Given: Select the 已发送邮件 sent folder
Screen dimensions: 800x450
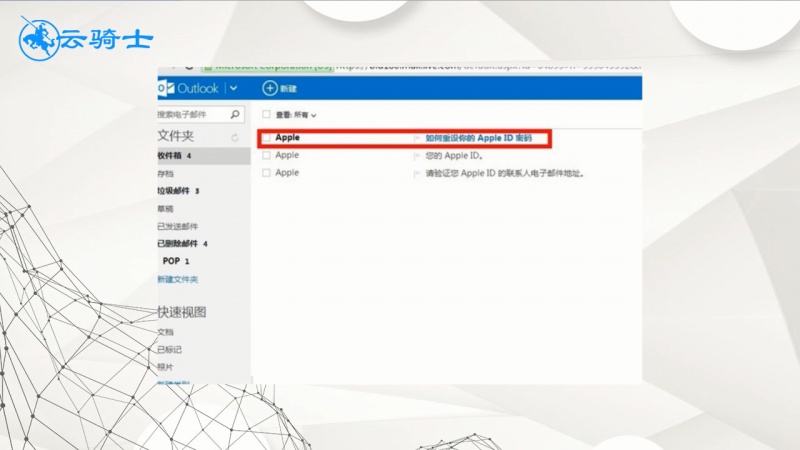Looking at the screenshot, I should [178, 226].
